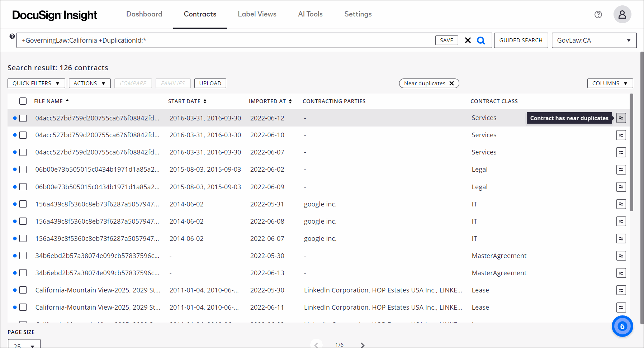Remove the Near duplicates filter chip
The width and height of the screenshot is (644, 348).
point(452,83)
